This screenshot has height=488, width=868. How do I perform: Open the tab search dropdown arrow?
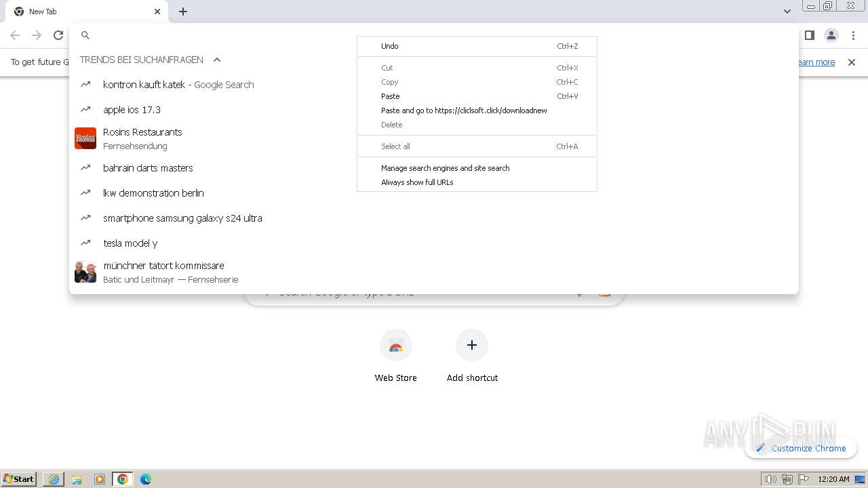click(787, 12)
